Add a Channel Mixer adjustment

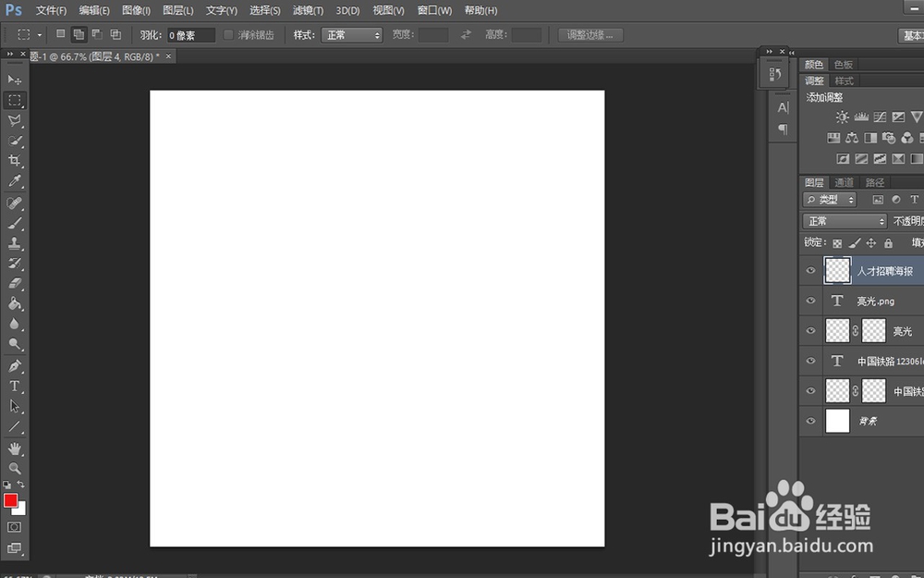click(907, 138)
